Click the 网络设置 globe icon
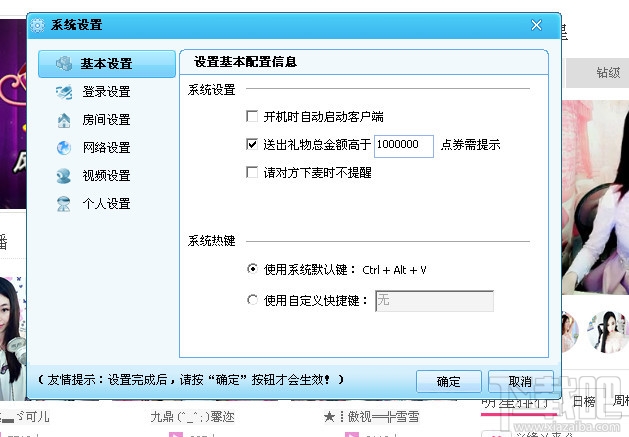629x437 pixels. click(x=64, y=148)
